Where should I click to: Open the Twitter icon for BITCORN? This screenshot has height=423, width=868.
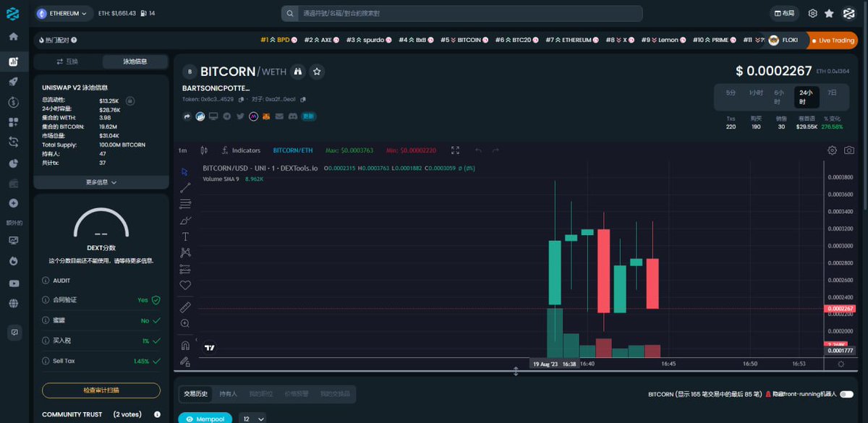click(x=240, y=116)
